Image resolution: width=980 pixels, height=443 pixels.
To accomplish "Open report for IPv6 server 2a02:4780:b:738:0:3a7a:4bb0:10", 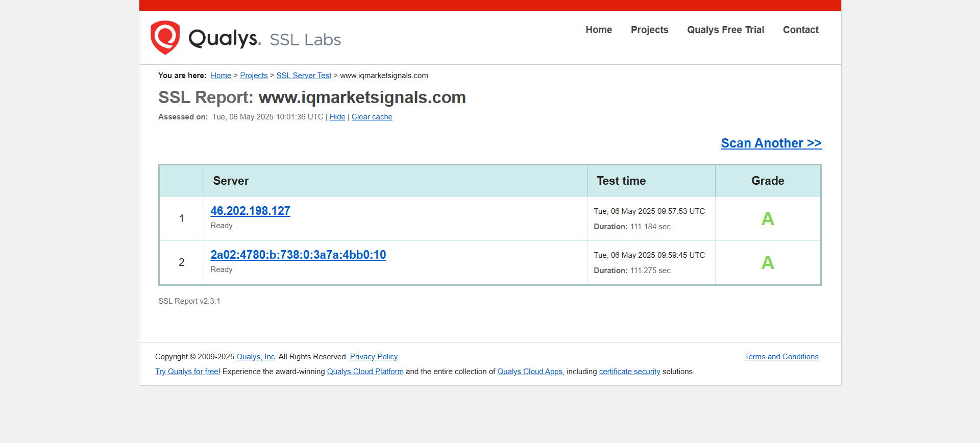I will tap(298, 255).
